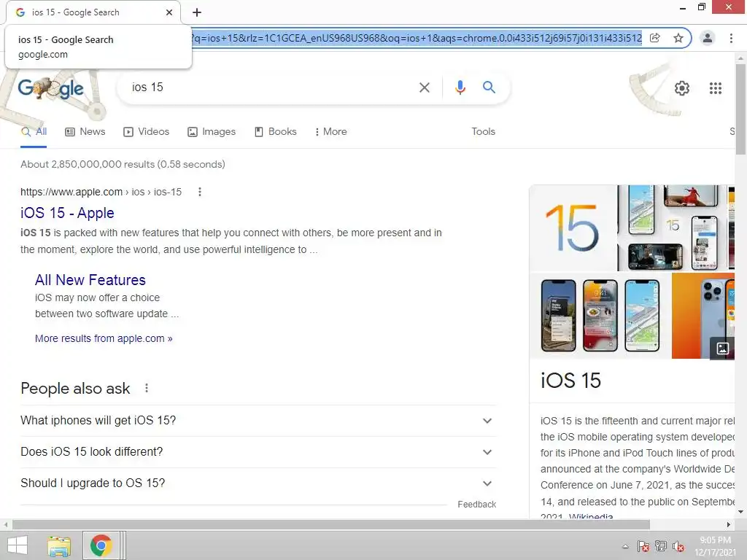The height and width of the screenshot is (560, 747).
Task: Click More results from apple.com
Action: pyautogui.click(x=104, y=338)
